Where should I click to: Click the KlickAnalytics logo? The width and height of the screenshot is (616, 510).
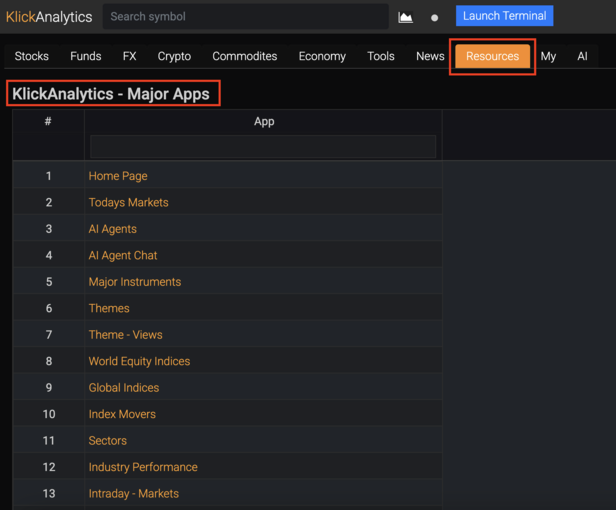point(49,17)
